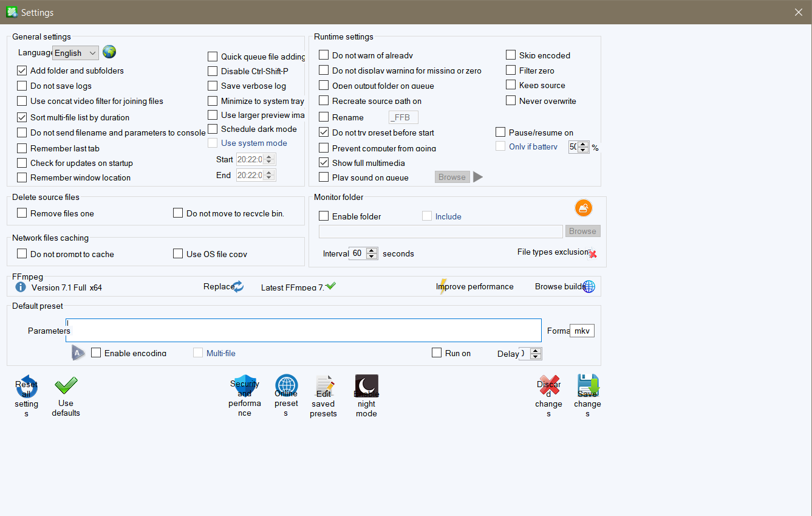This screenshot has height=516, width=812.
Task: Click the orange monitor folder icon
Action: (584, 208)
